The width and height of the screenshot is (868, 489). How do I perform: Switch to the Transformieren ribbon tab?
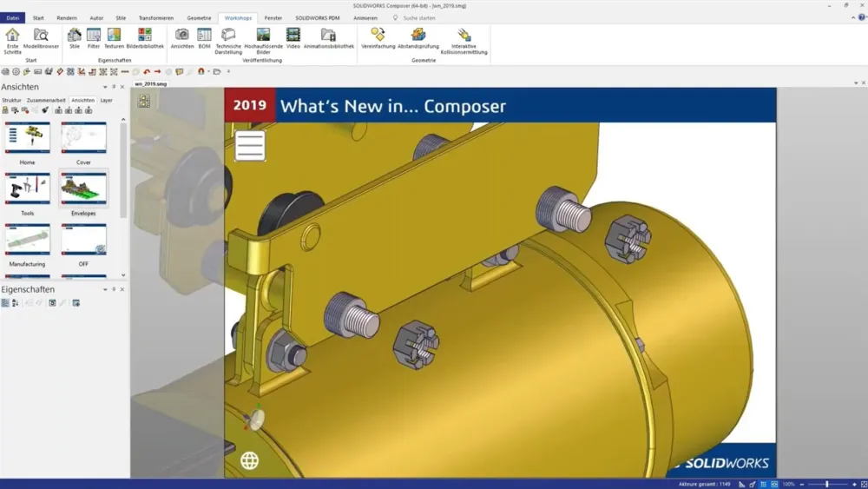coord(156,17)
